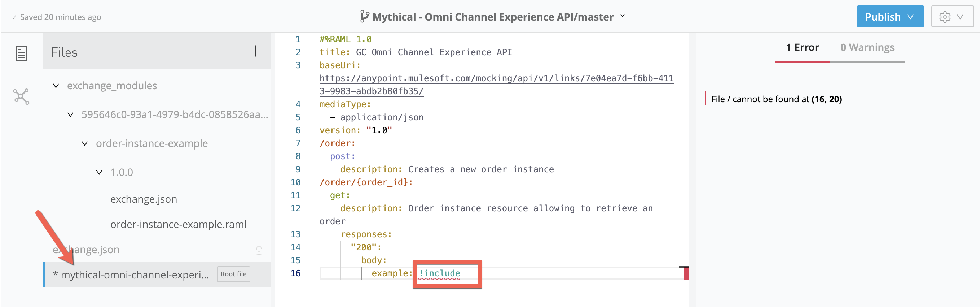Click the red error marker in editor gutter
The width and height of the screenshot is (980, 307).
pos(686,273)
